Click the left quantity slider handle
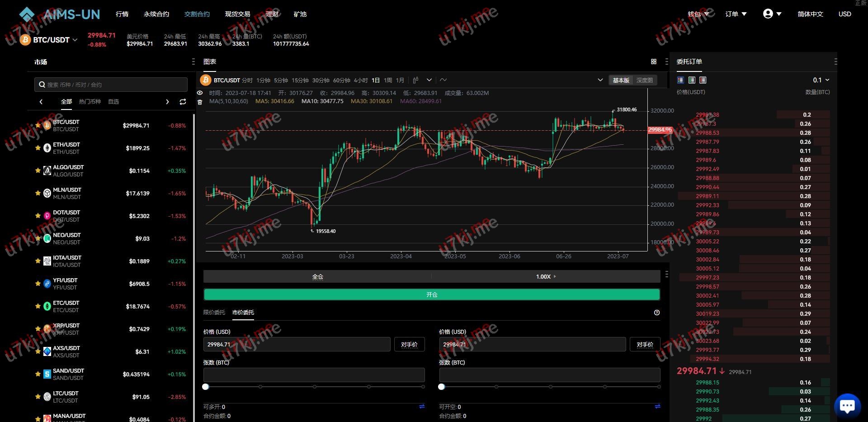Image resolution: width=868 pixels, height=422 pixels. (x=206, y=387)
